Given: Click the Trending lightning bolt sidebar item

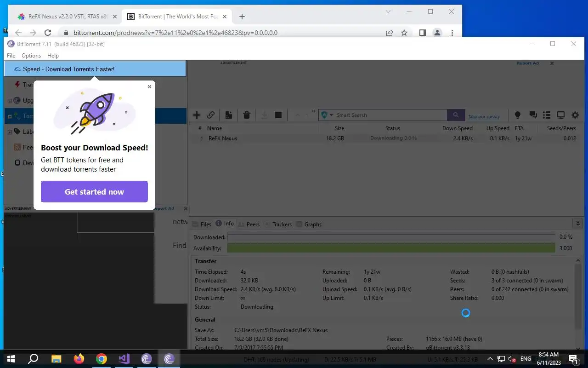Looking at the screenshot, I should 17,85.
